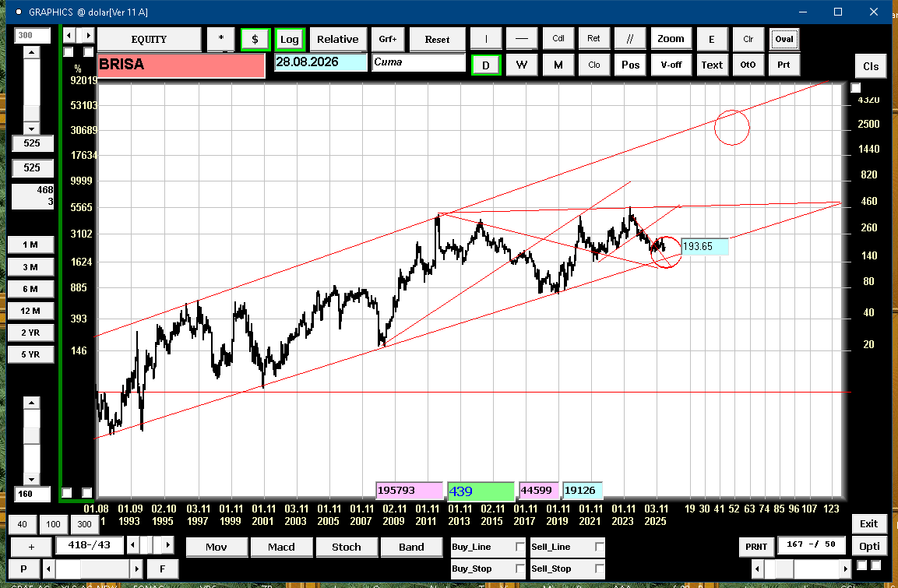Screen dimensions: 898x588
Task: Select the vertical line drawing tool
Action: click(x=487, y=39)
